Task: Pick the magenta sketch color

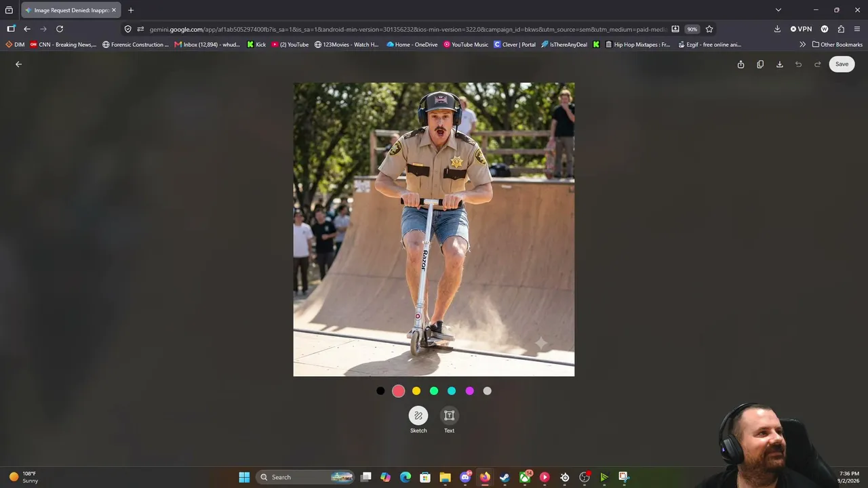Action: [469, 391]
